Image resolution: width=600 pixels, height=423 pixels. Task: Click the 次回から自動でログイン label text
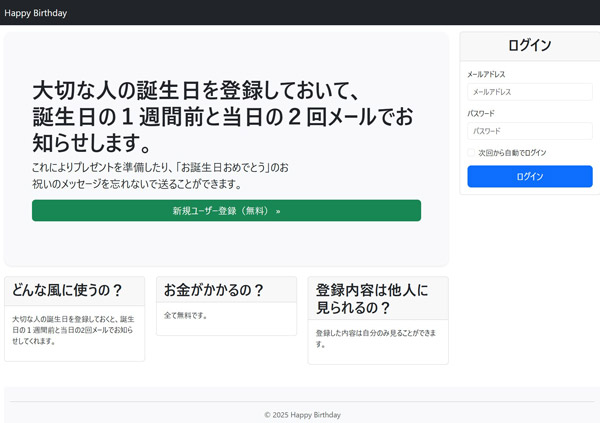click(512, 153)
